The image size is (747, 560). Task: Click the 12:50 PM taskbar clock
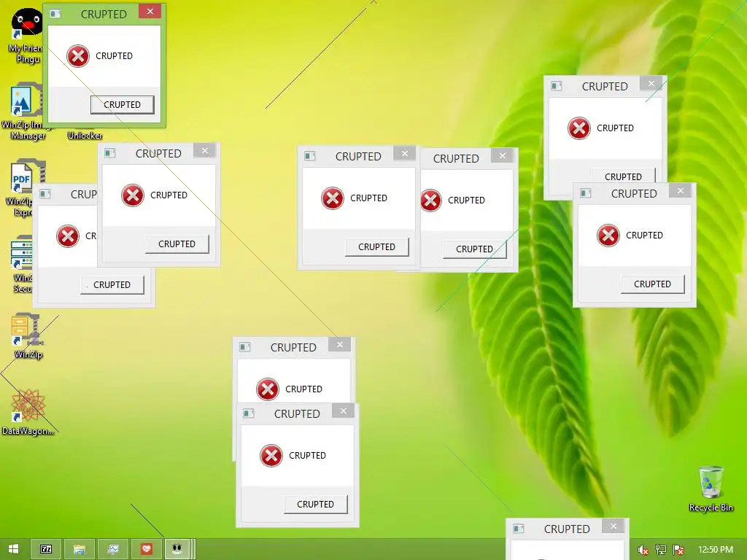[716, 550]
